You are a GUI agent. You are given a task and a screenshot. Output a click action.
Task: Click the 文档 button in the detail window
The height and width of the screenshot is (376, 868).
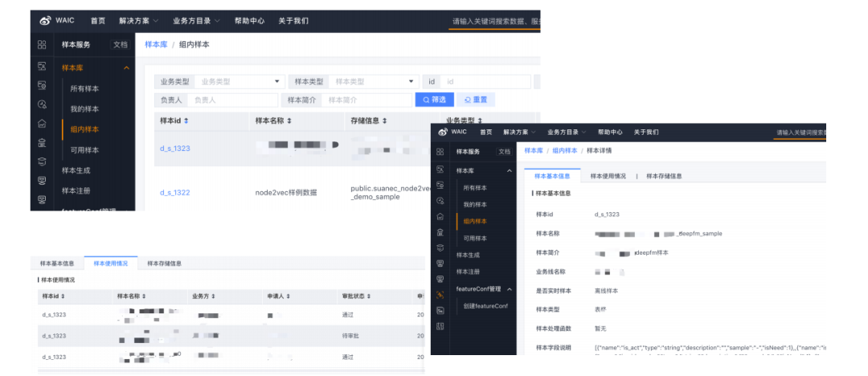(504, 152)
